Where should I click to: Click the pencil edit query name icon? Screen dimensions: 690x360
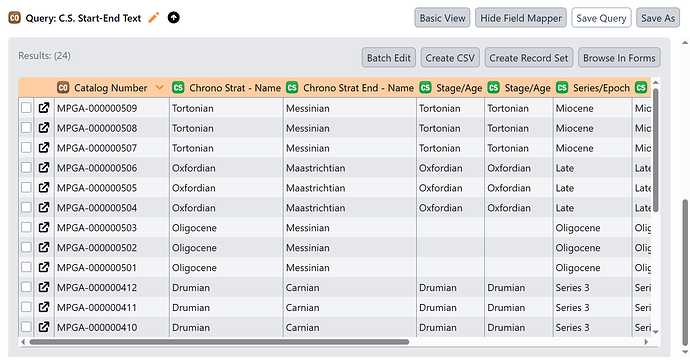(x=154, y=18)
